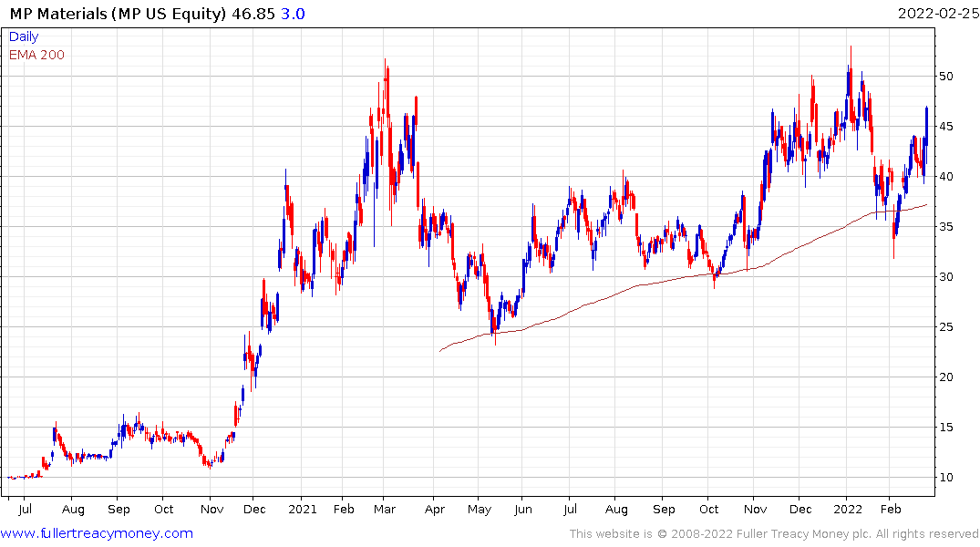The height and width of the screenshot is (547, 980).
Task: Click the first 'Nov' axis label
Action: pos(211,509)
